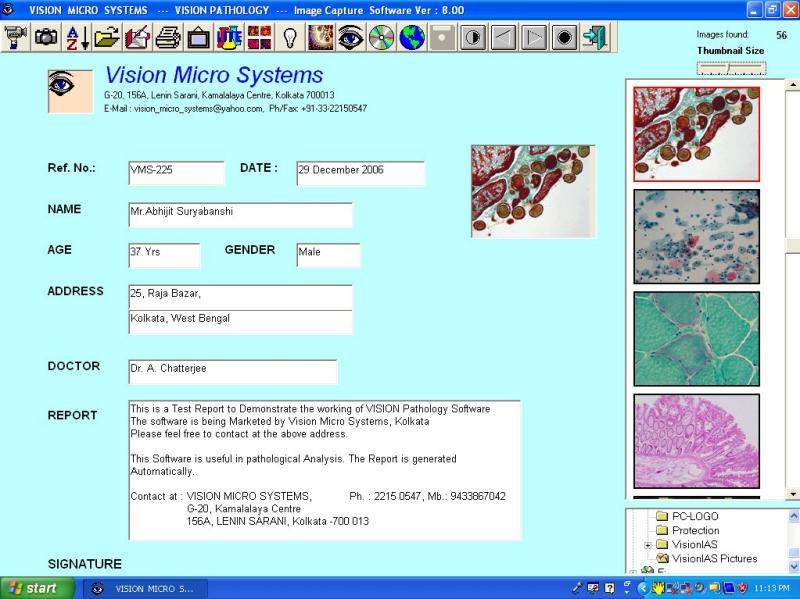
Task: Select the pink tissue section thumbnail
Action: [696, 440]
